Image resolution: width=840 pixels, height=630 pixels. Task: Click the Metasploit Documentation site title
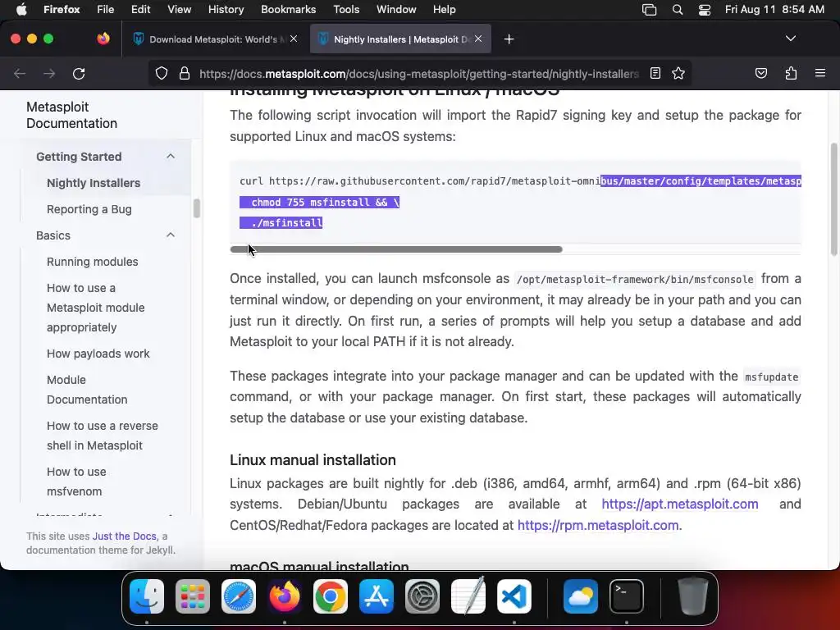coord(72,115)
